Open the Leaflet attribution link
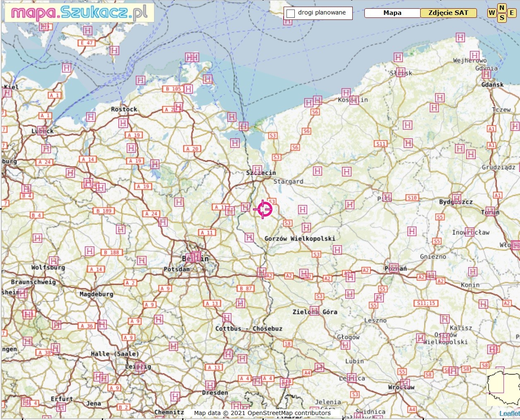 509,413
